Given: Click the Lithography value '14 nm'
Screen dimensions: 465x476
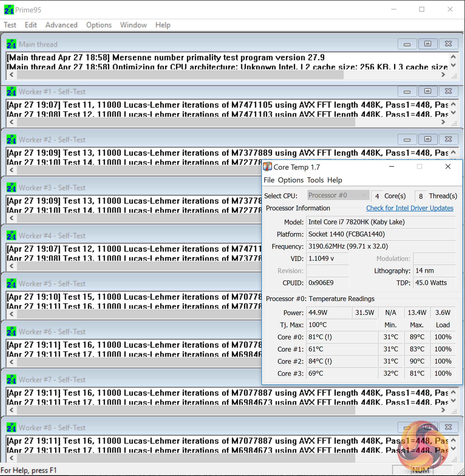Looking at the screenshot, I should pyautogui.click(x=434, y=271).
